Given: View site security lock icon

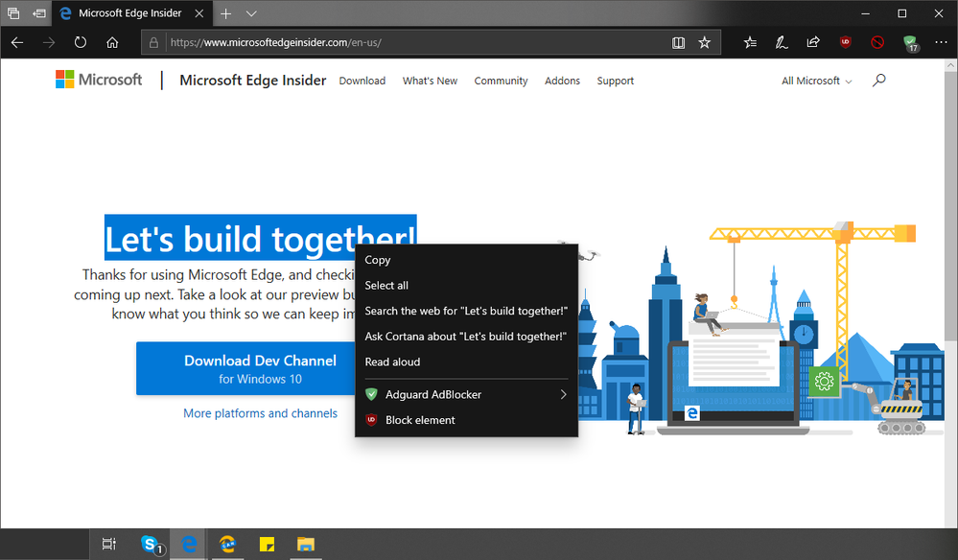Looking at the screenshot, I should coord(154,43).
